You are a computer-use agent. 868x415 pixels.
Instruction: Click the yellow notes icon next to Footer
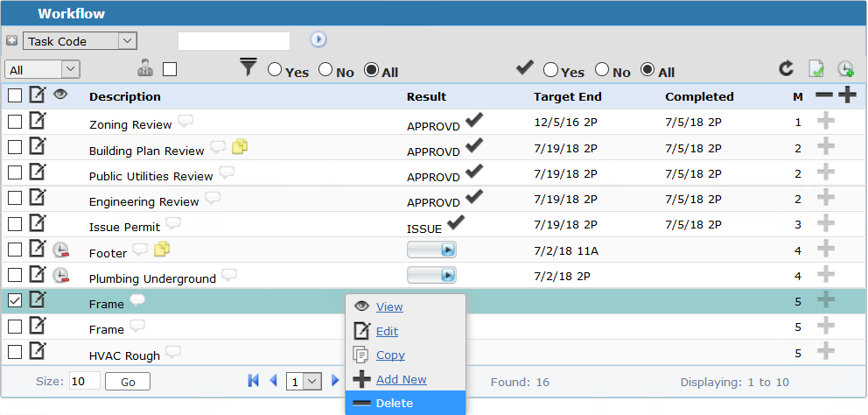(x=162, y=250)
